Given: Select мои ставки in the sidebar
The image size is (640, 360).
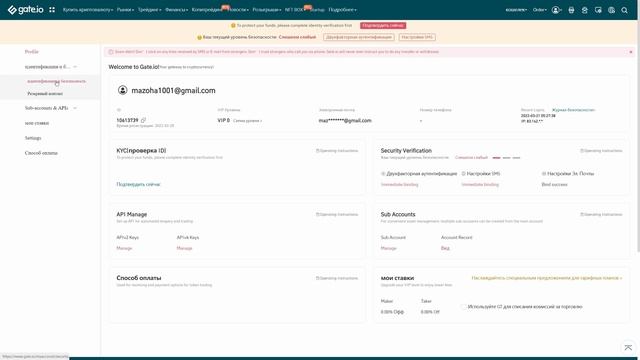Looking at the screenshot, I should [37, 123].
